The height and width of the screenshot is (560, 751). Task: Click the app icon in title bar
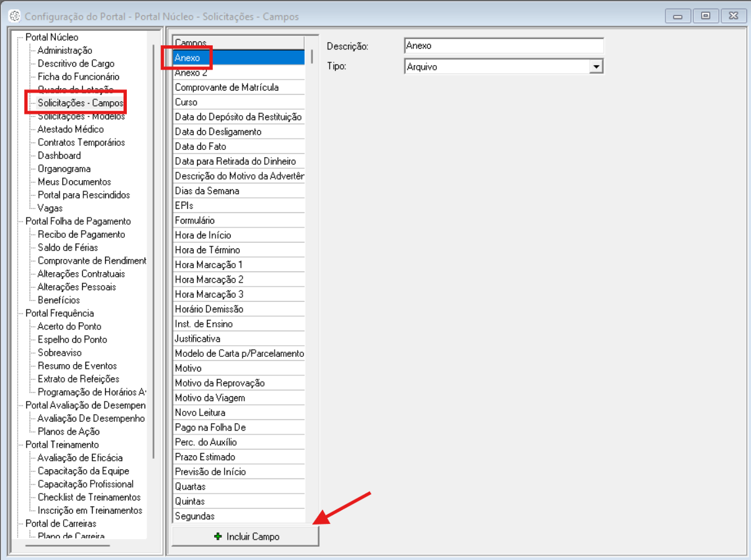tap(13, 16)
